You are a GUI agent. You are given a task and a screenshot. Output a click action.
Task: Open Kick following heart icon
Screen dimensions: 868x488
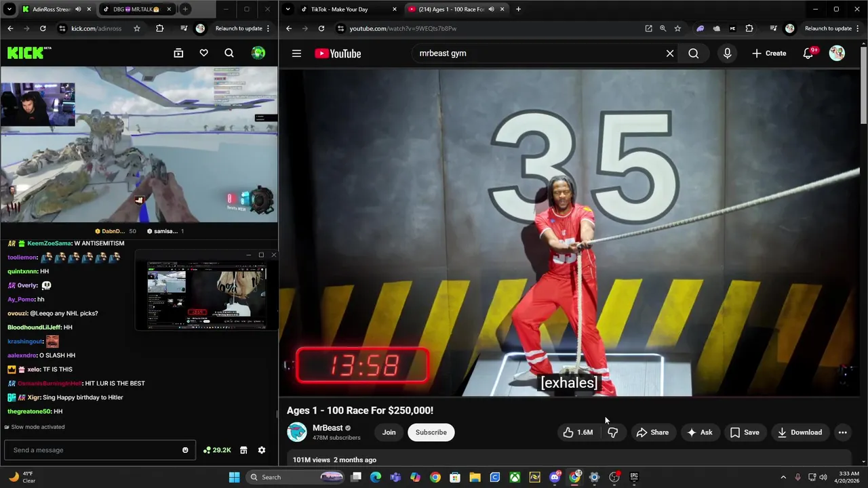(x=203, y=53)
